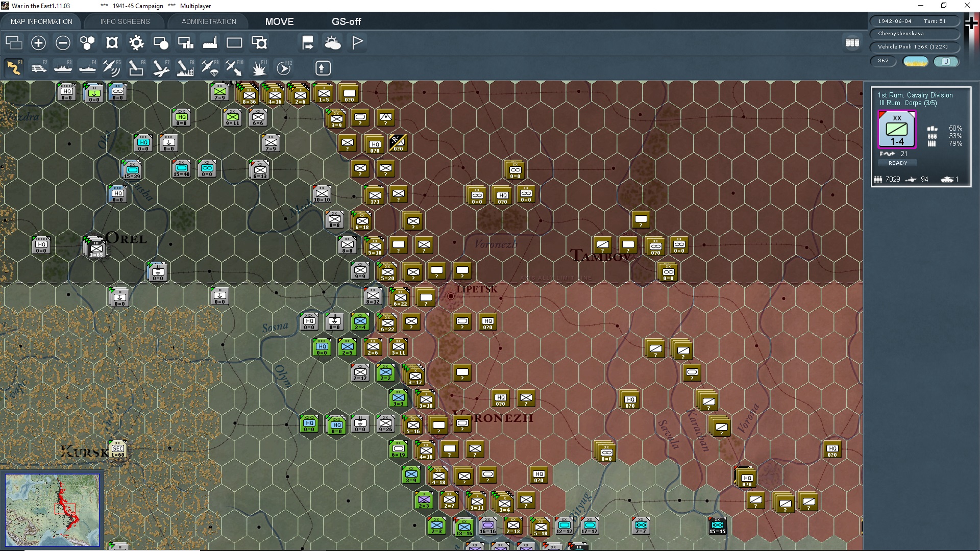980x551 pixels.
Task: Toggle the fortification level icon
Action: [112, 43]
